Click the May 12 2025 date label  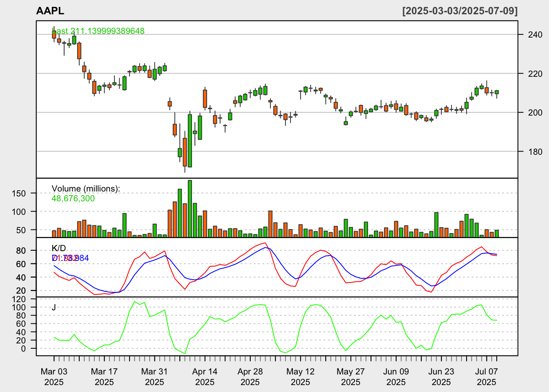(300, 377)
